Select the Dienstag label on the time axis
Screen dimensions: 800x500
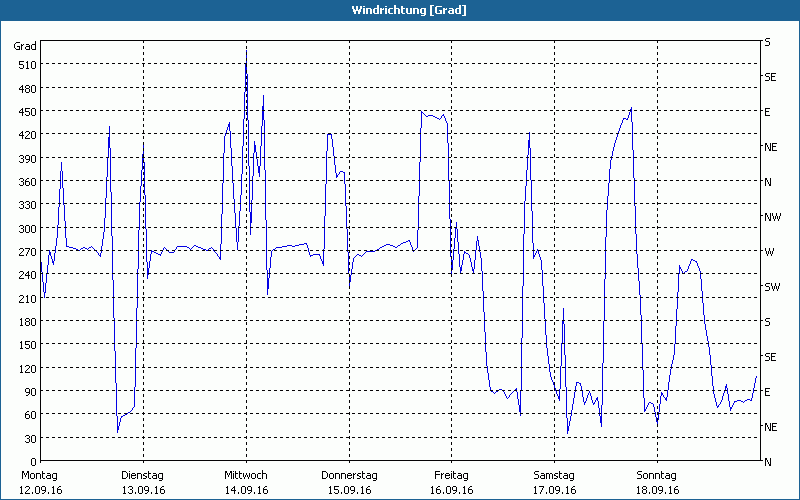143,475
